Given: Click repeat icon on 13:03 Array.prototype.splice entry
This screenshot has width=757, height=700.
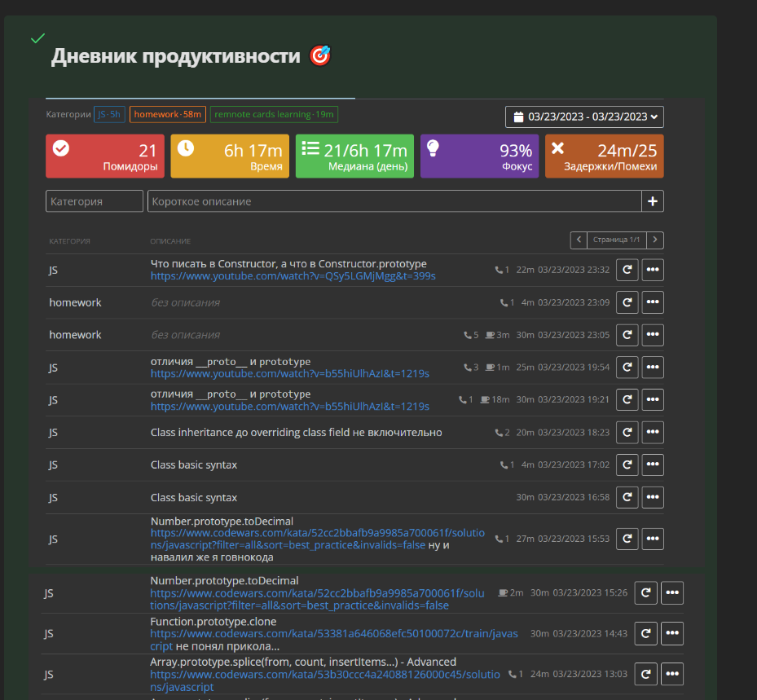Looking at the screenshot, I should [645, 674].
